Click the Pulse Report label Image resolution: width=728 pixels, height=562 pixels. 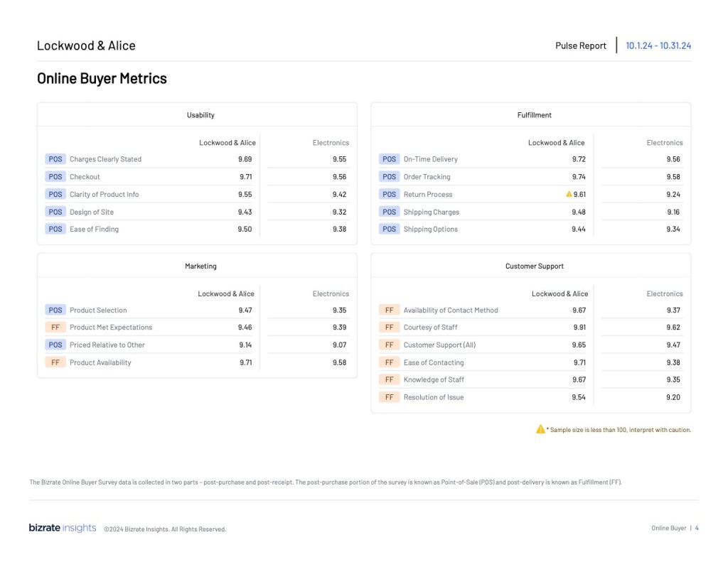pyautogui.click(x=580, y=45)
